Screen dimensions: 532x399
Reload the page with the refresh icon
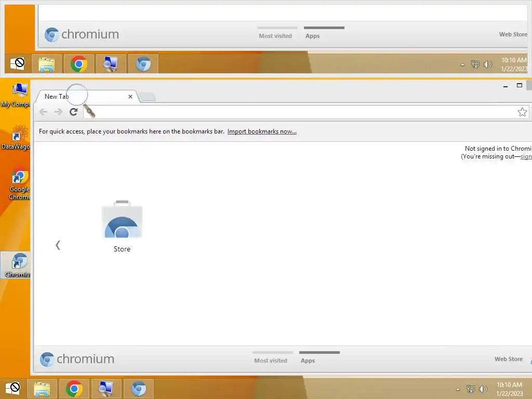74,112
